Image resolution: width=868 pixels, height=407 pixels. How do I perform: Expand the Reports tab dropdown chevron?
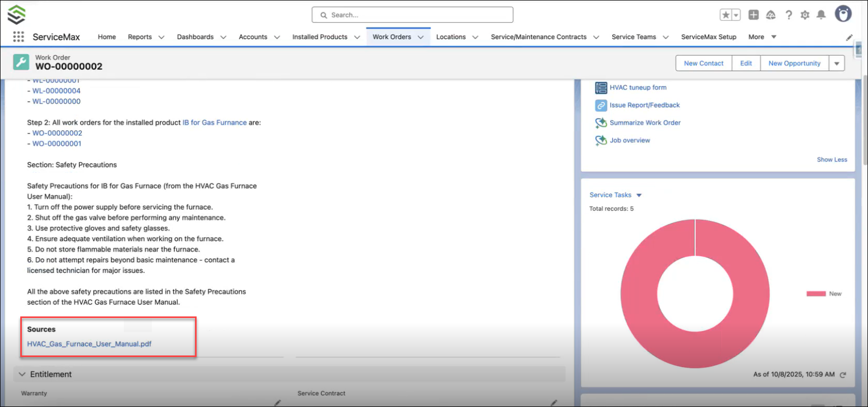(161, 37)
